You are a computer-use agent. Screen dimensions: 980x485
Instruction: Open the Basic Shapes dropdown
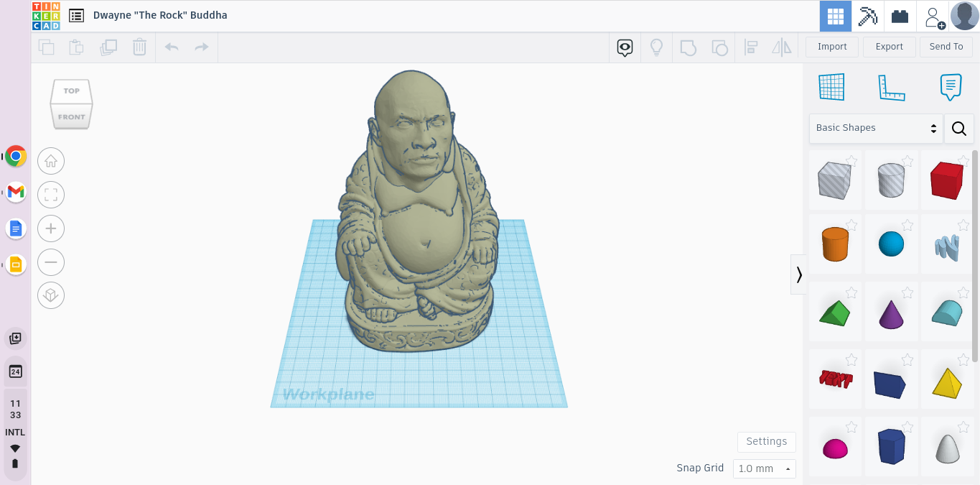click(876, 128)
